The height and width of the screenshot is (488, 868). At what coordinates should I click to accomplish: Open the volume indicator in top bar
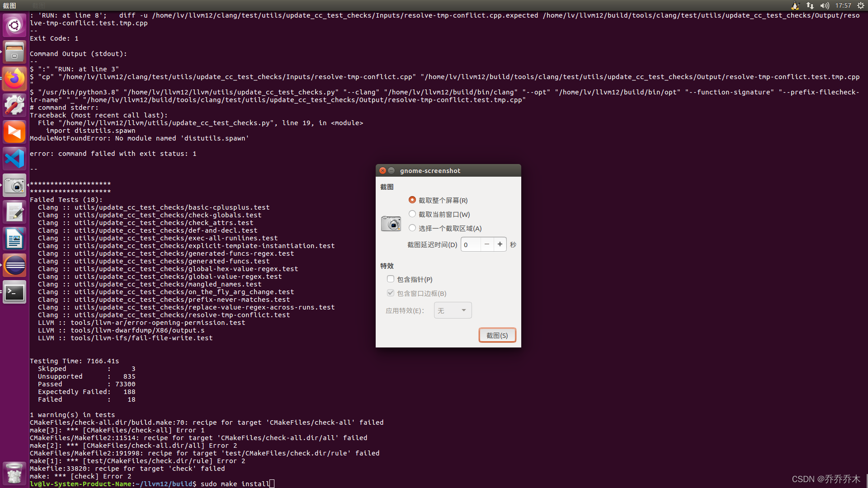tap(825, 5)
